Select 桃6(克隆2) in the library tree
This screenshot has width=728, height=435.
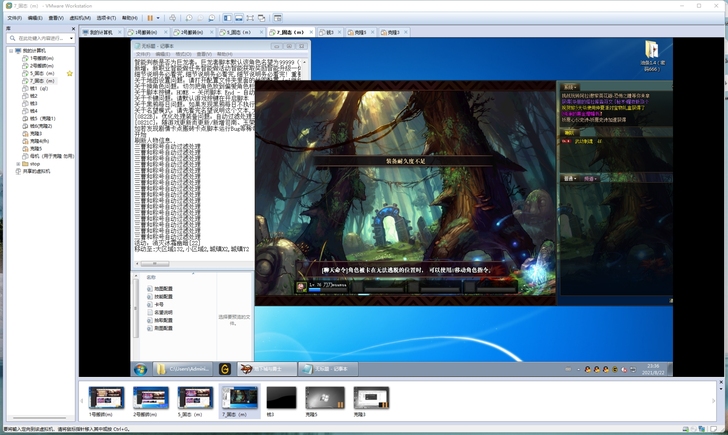pyautogui.click(x=38, y=126)
